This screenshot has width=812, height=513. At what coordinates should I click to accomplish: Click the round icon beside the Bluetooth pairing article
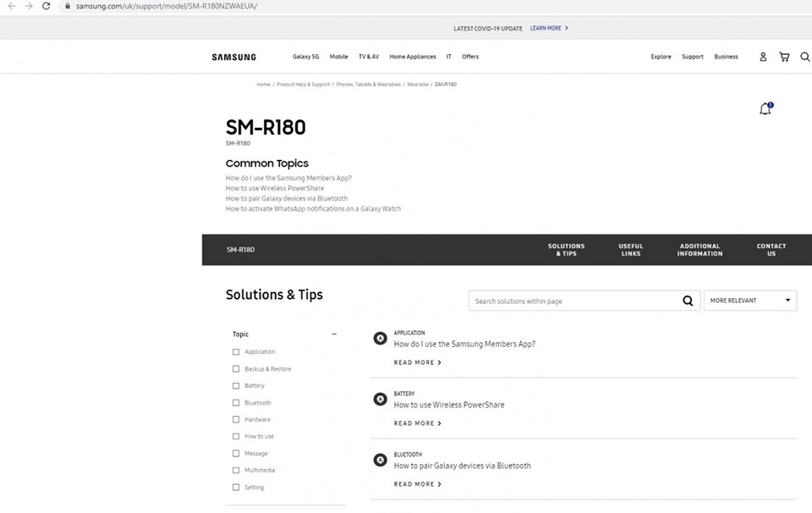tap(380, 461)
